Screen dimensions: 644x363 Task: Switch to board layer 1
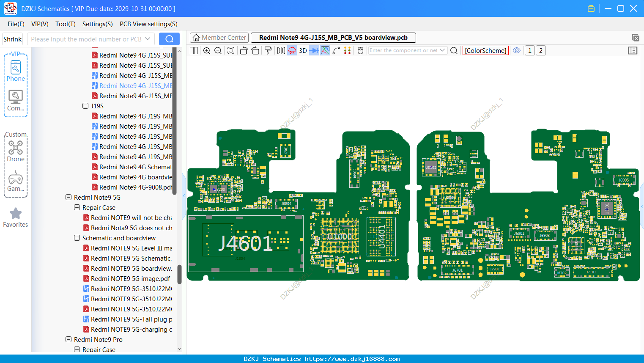pos(530,50)
